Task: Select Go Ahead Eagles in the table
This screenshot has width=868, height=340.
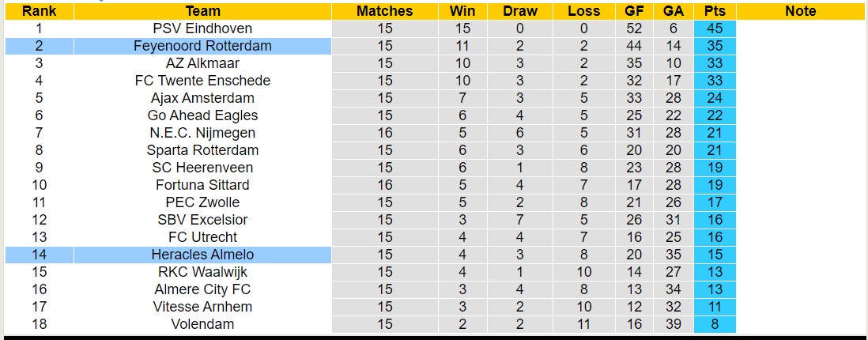Action: (x=202, y=115)
